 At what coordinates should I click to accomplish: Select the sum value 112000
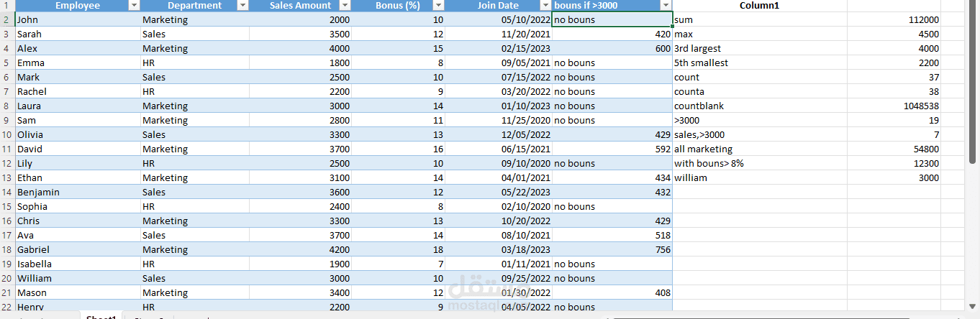pyautogui.click(x=894, y=19)
